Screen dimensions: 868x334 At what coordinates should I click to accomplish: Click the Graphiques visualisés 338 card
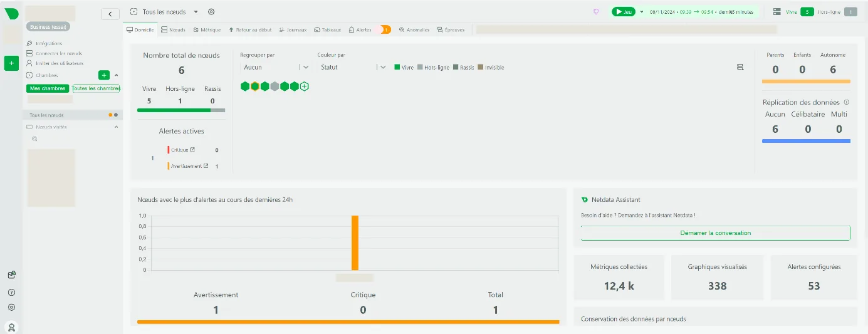point(717,276)
